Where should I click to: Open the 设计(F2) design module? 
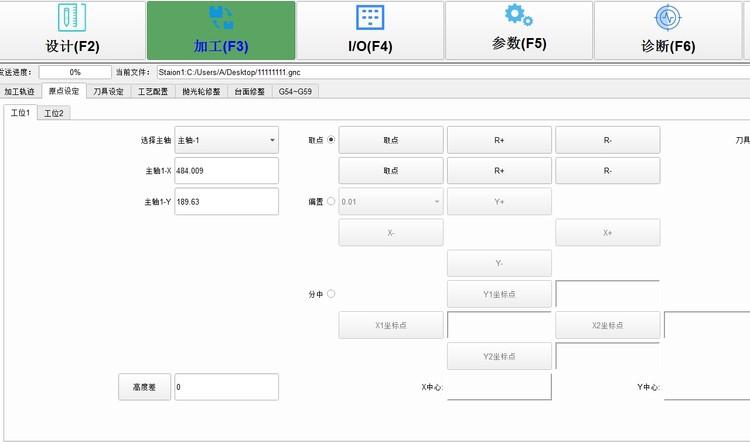(72, 30)
